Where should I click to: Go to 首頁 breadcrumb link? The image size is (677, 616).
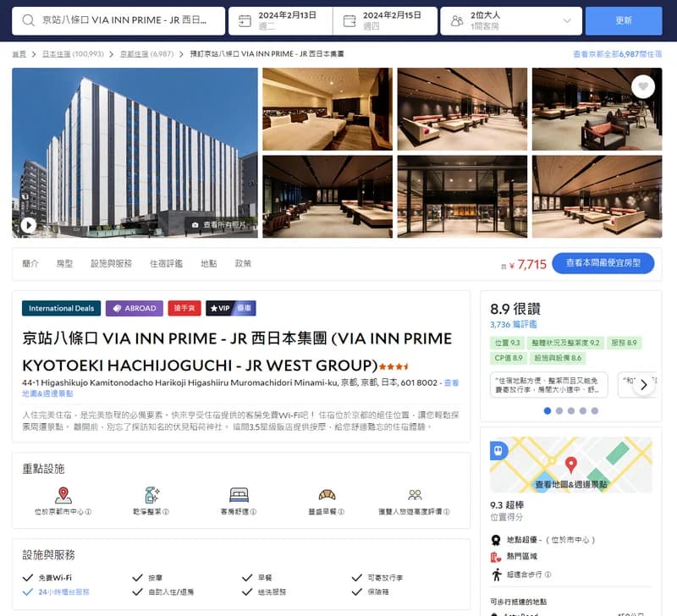pos(19,54)
